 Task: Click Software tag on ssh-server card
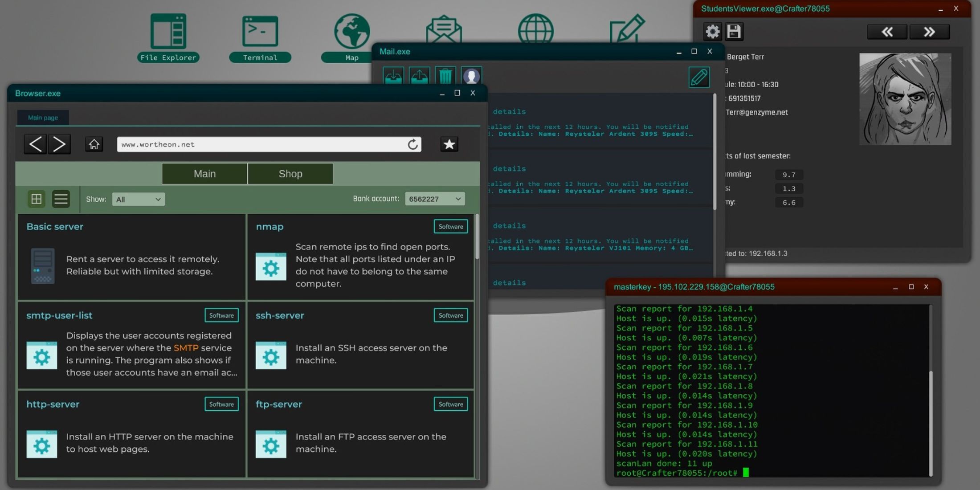(x=451, y=315)
